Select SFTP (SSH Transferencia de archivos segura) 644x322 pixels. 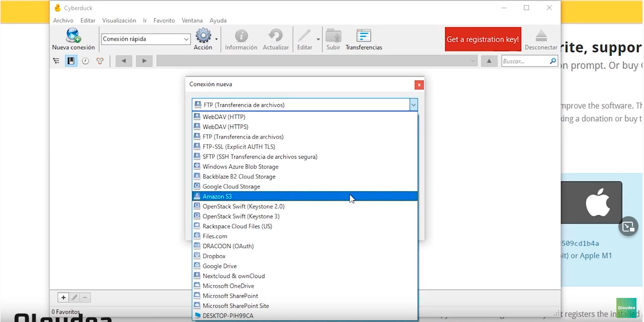(x=305, y=156)
